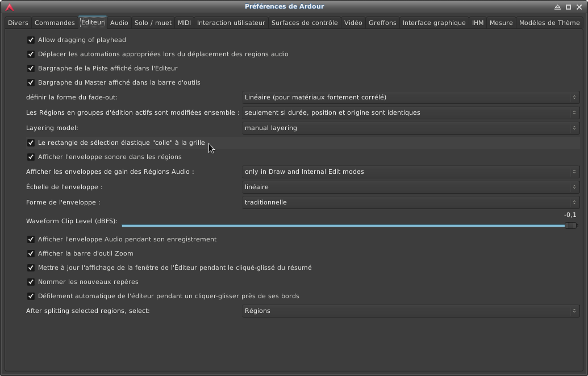
Task: Open the Interface graphique tab
Action: coord(434,23)
